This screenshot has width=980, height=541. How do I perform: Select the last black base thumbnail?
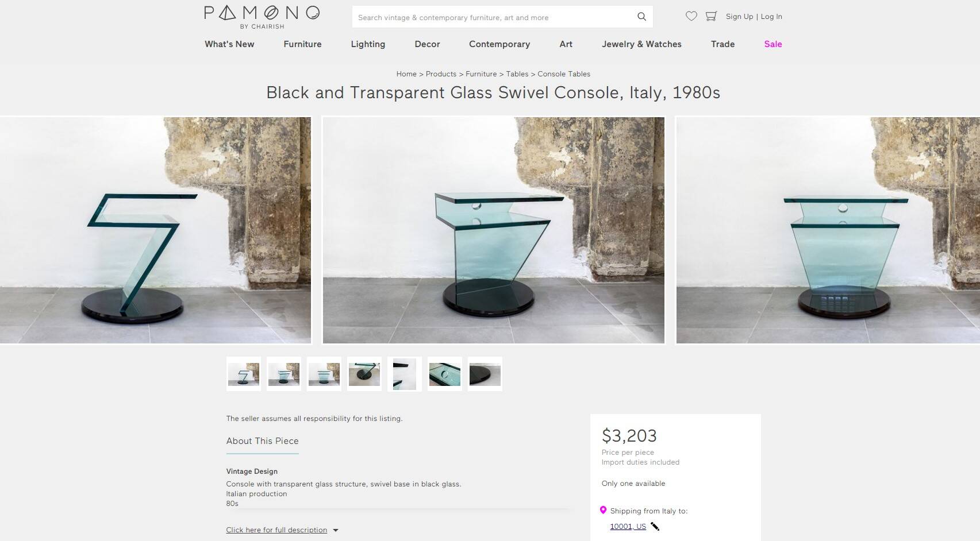[485, 374]
